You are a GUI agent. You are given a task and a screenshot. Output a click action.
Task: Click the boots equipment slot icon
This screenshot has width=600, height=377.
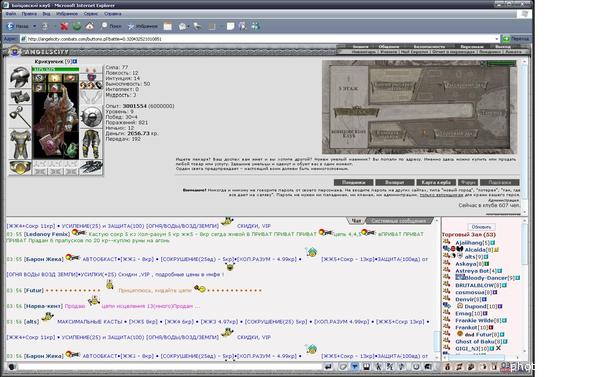[91, 167]
